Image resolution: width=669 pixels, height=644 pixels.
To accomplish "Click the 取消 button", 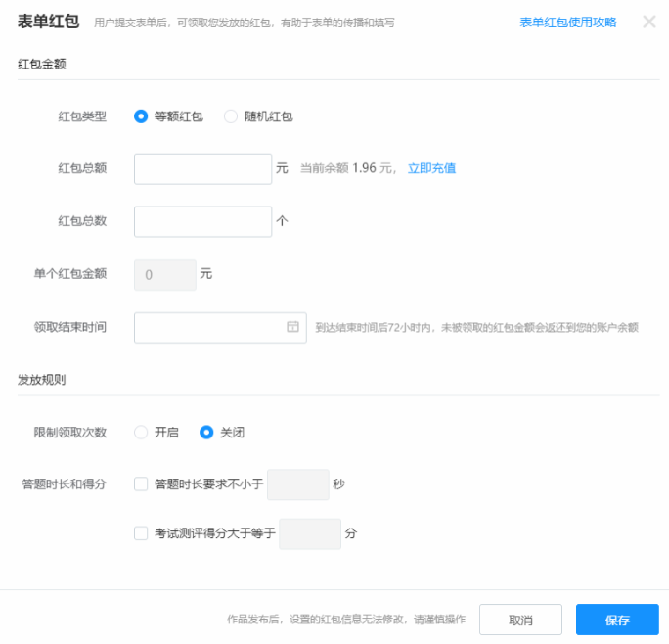I will point(520,620).
